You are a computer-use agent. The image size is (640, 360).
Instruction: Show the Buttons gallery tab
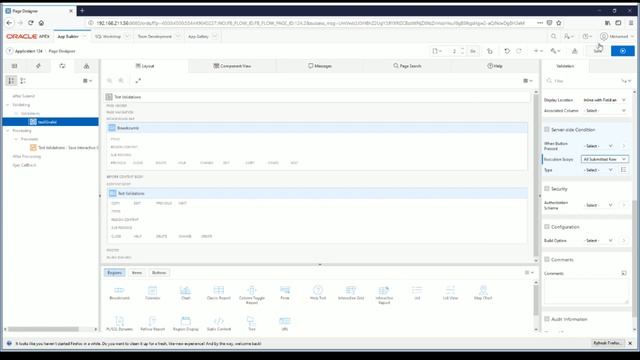(159, 273)
